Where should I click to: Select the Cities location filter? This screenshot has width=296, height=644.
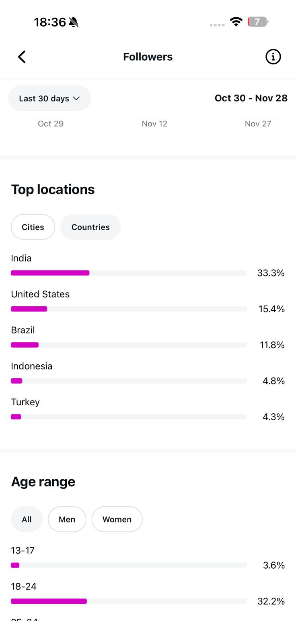coord(33,227)
